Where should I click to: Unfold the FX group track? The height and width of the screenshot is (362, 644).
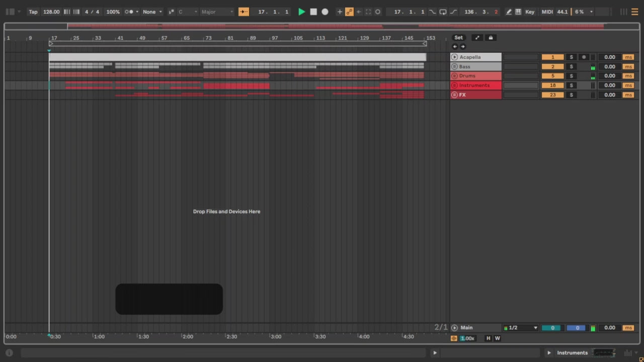coord(454,95)
